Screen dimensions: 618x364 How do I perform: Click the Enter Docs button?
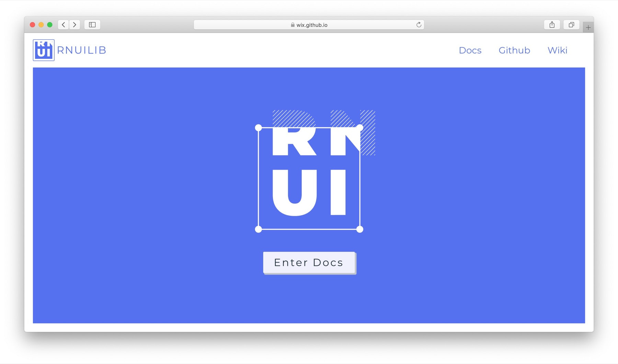coord(309,263)
